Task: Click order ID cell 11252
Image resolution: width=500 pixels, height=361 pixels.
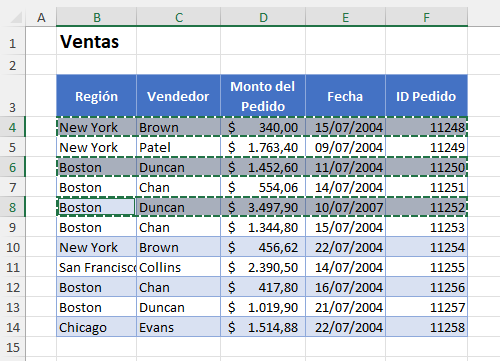Action: (427, 207)
